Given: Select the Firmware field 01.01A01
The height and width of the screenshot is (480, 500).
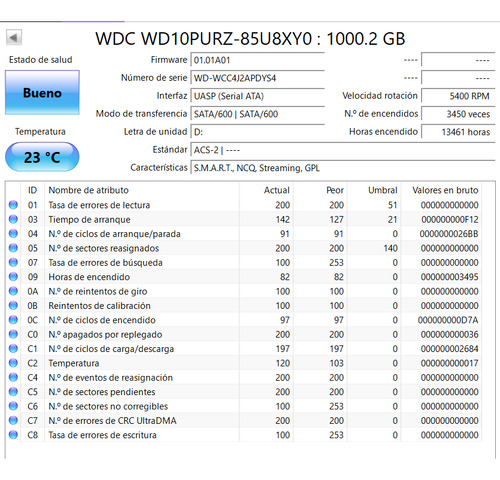Looking at the screenshot, I should pyautogui.click(x=257, y=60).
